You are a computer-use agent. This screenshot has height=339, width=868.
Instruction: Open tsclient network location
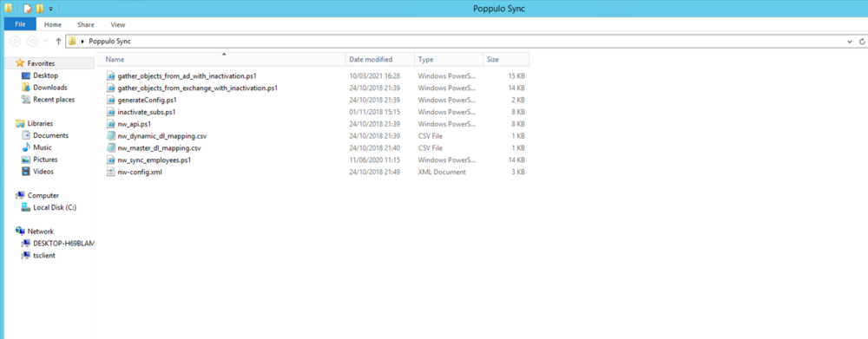[x=43, y=256]
